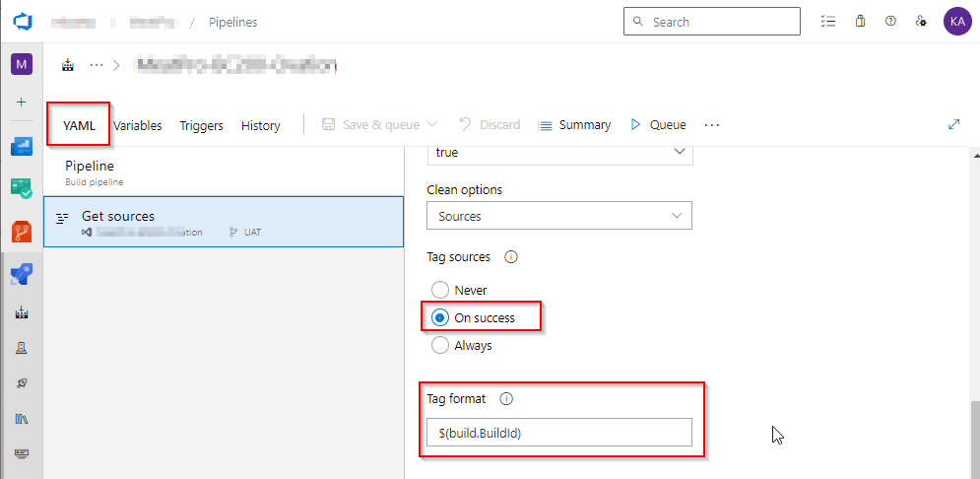Open User settings icon in header
The height and width of the screenshot is (479, 980).
[x=921, y=21]
